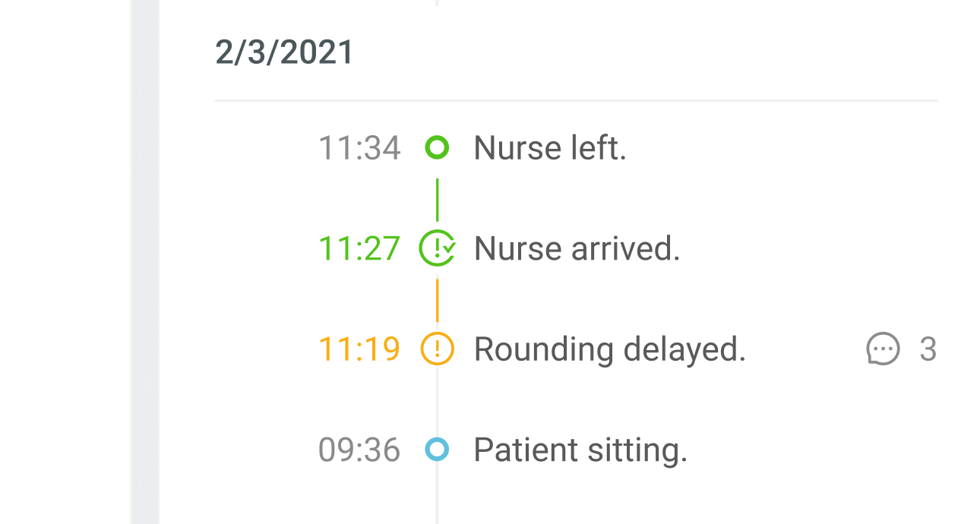Click the green alert-check icon for Nurse arrived
The image size is (980, 524).
tap(438, 248)
